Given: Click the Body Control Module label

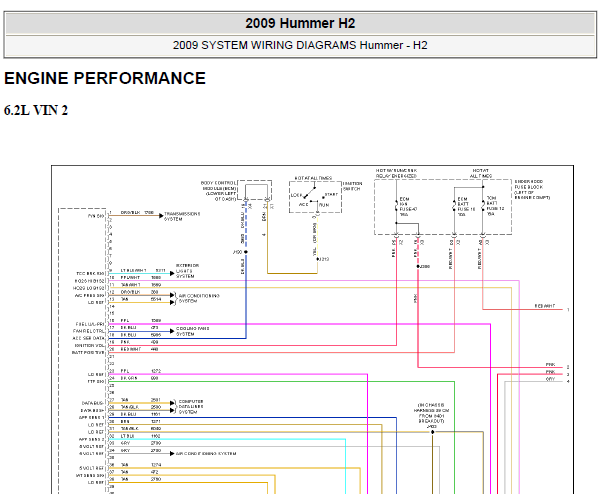Looking at the screenshot, I should (x=219, y=191).
